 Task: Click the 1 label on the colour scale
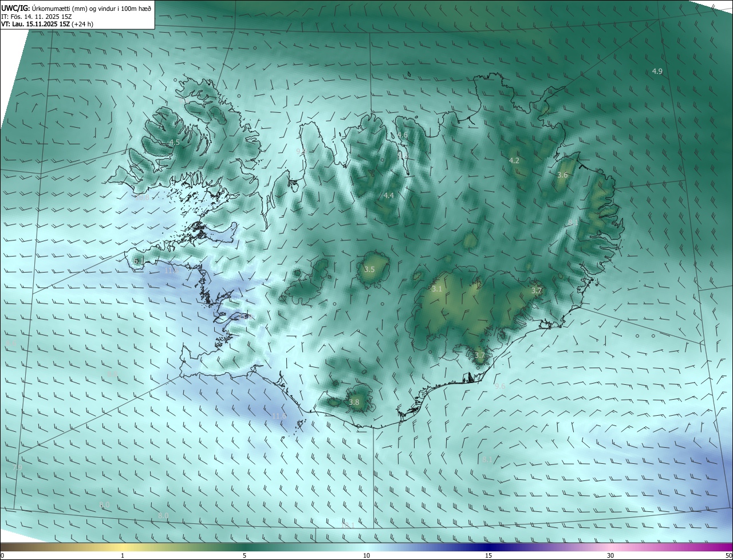pos(123,555)
